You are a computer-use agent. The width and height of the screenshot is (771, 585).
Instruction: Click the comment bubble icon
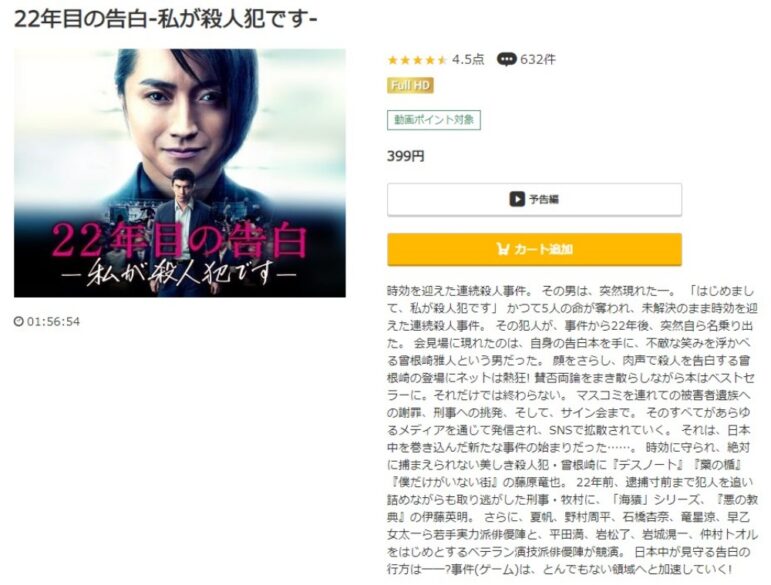pos(506,59)
